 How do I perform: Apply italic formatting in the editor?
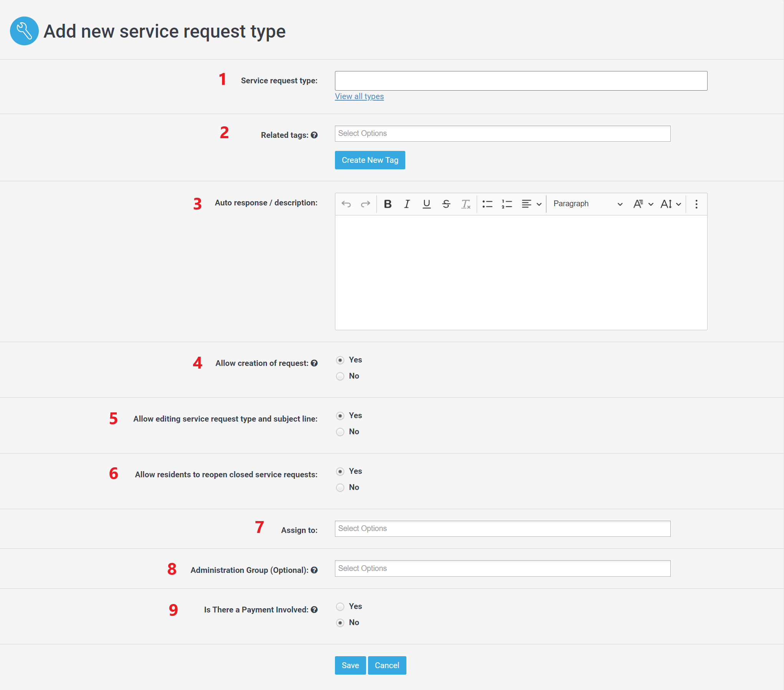[x=407, y=204]
